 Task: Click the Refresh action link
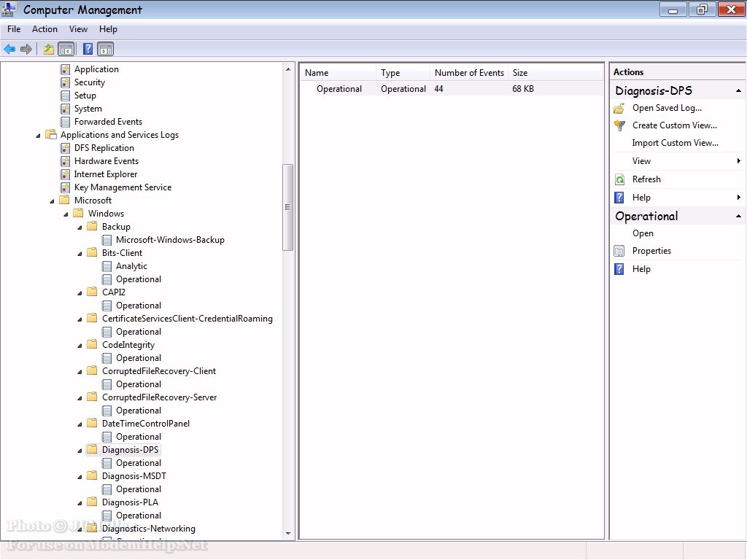click(x=646, y=179)
